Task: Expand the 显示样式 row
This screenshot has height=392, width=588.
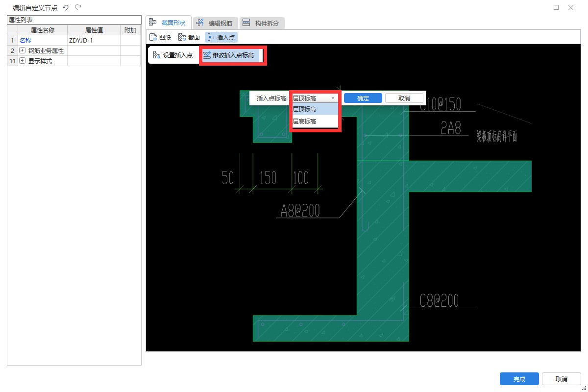Action: [x=22, y=61]
